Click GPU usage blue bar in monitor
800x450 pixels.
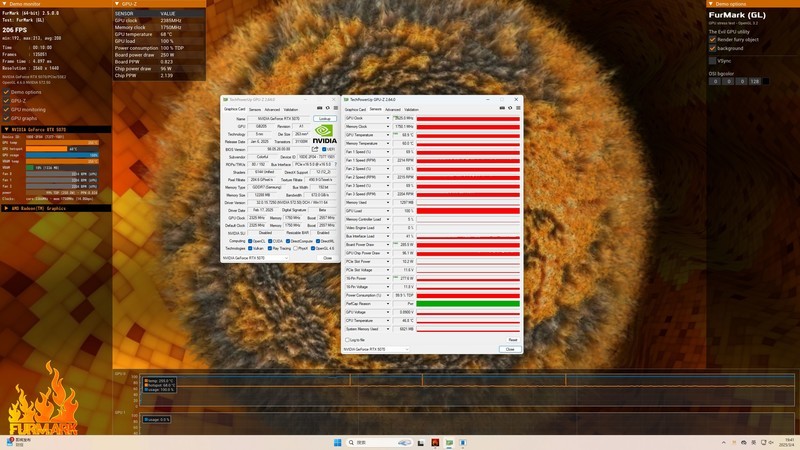tap(62, 155)
